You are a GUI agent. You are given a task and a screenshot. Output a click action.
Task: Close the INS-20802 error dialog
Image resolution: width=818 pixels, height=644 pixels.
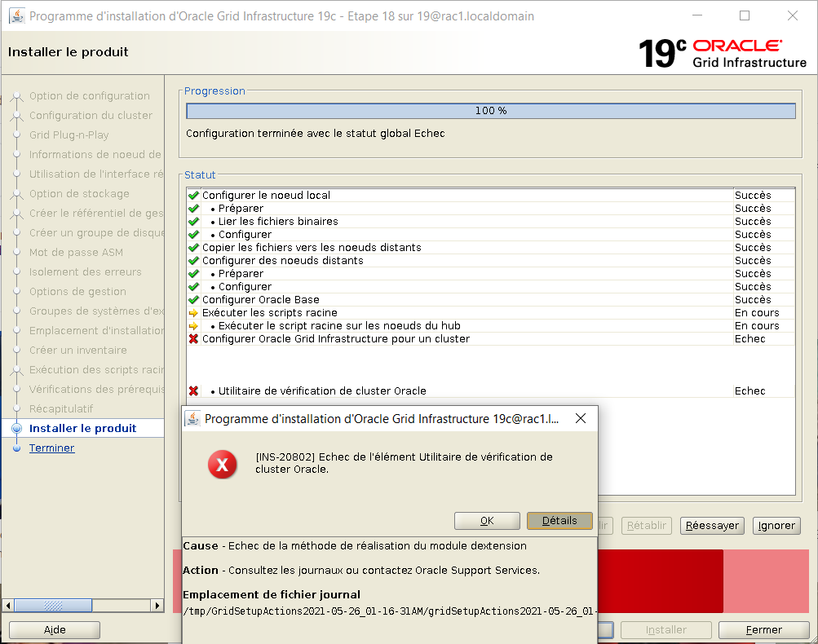point(581,418)
